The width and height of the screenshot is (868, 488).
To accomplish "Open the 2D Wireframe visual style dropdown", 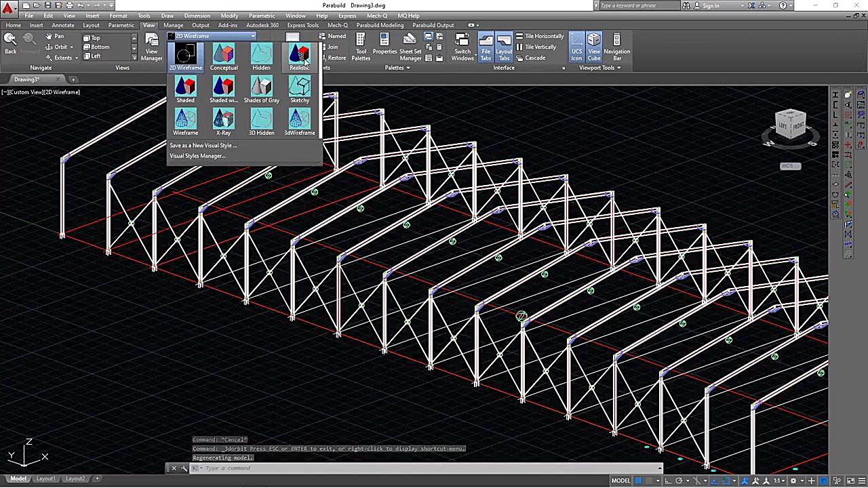I will click(x=252, y=36).
